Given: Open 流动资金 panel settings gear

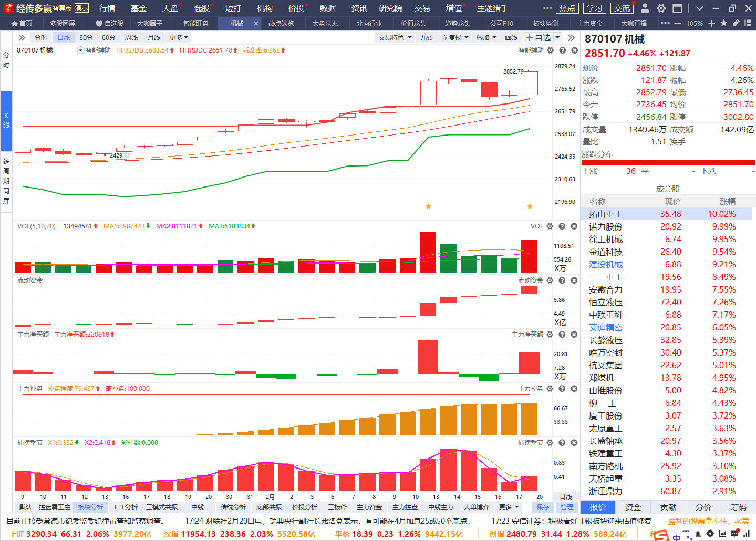Looking at the screenshot, I should pyautogui.click(x=550, y=280).
